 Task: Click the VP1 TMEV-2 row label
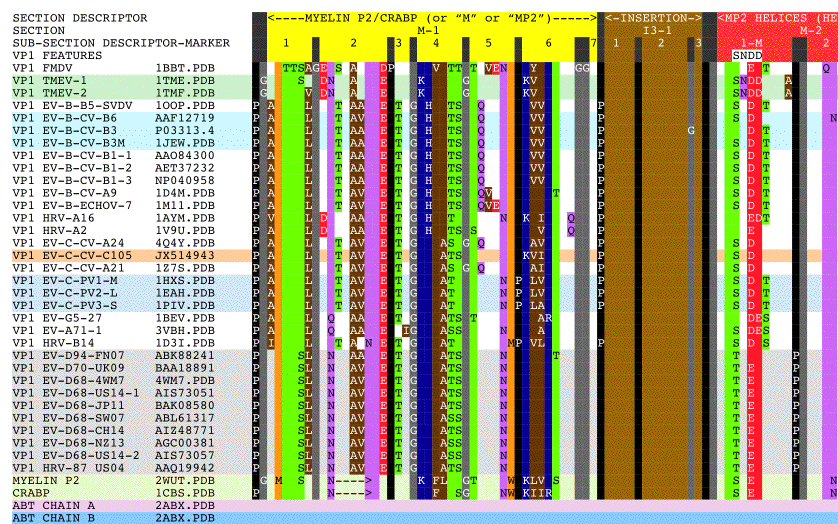tap(50, 93)
